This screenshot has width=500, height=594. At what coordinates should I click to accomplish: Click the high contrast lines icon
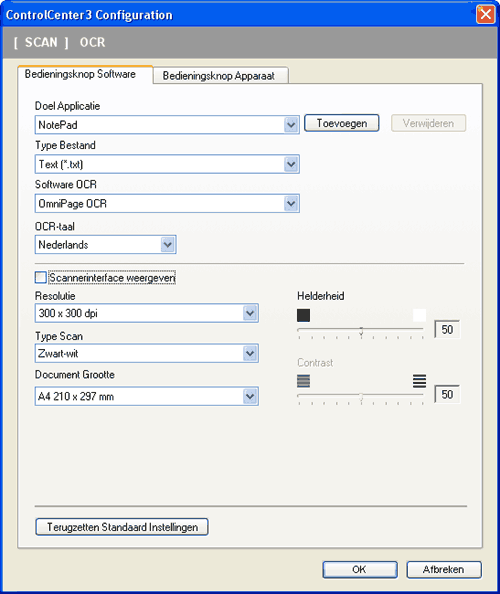click(x=419, y=381)
